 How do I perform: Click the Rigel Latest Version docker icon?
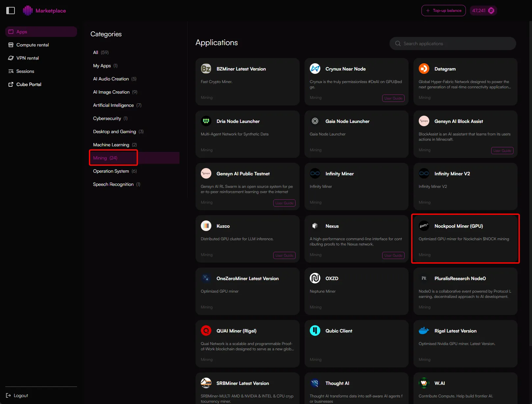pos(424,331)
